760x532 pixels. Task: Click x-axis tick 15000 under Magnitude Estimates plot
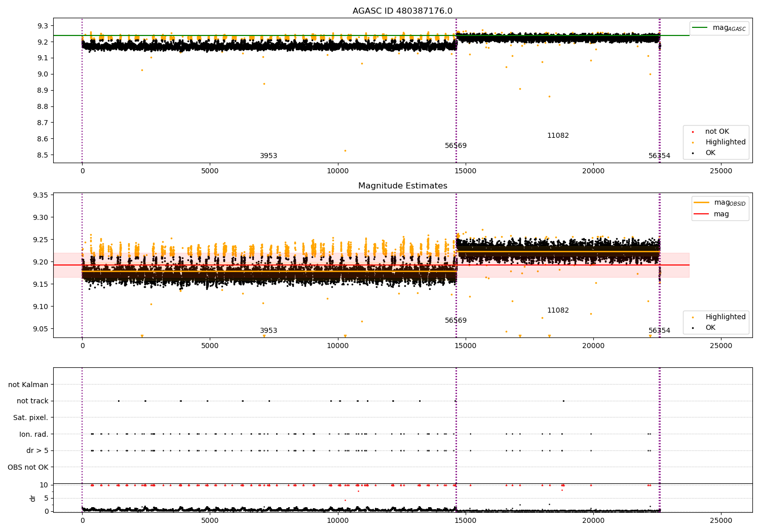coord(465,346)
